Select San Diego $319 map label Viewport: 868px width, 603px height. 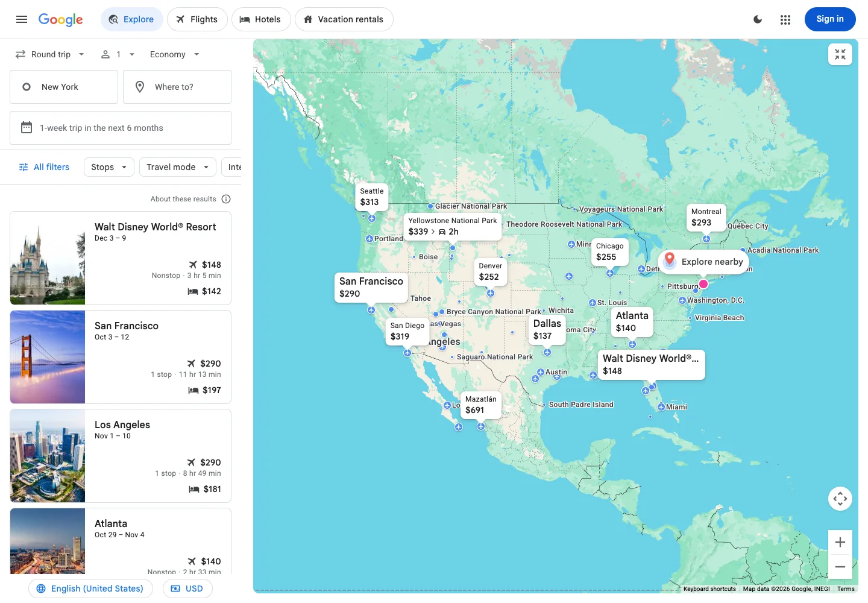coord(407,331)
